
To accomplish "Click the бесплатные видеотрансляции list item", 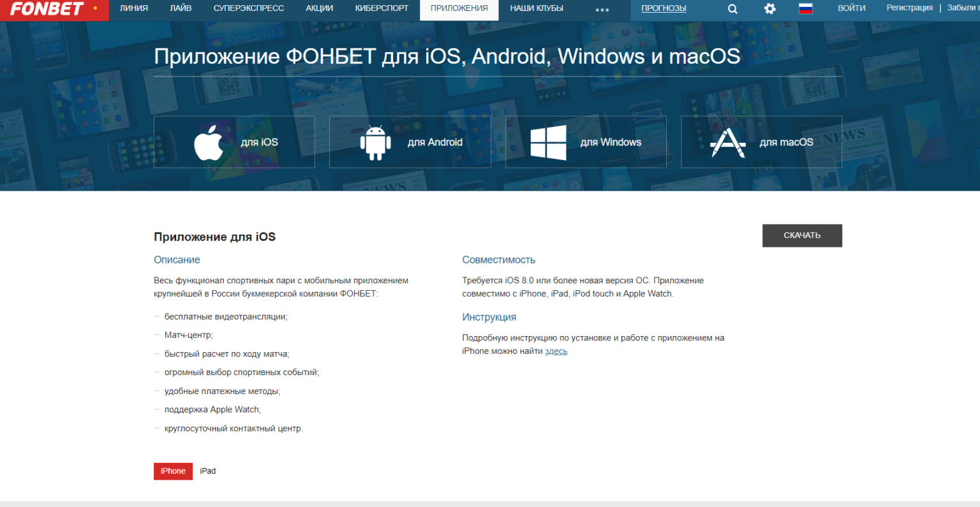I will (x=226, y=317).
